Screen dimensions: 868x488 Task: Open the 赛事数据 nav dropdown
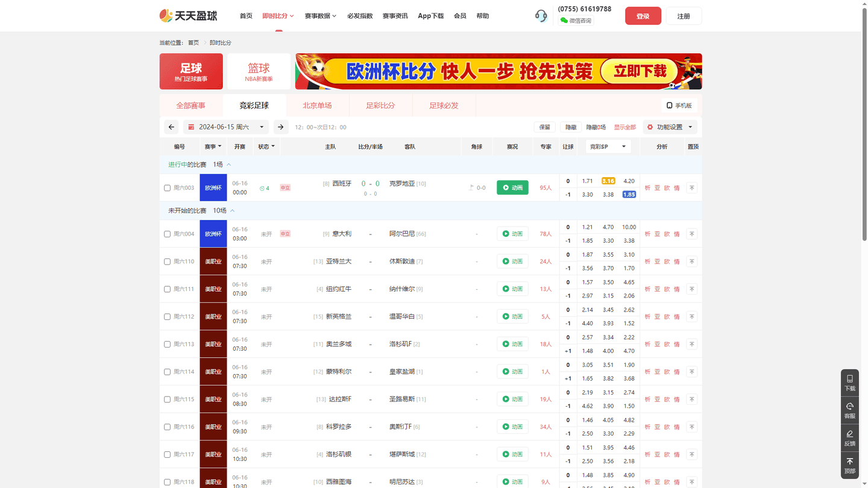click(321, 16)
